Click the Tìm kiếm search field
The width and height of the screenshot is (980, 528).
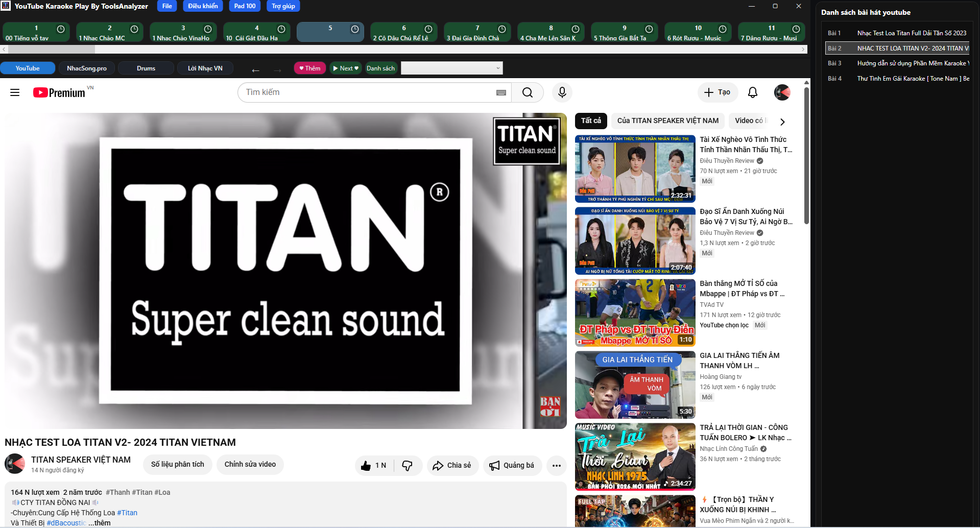point(374,92)
